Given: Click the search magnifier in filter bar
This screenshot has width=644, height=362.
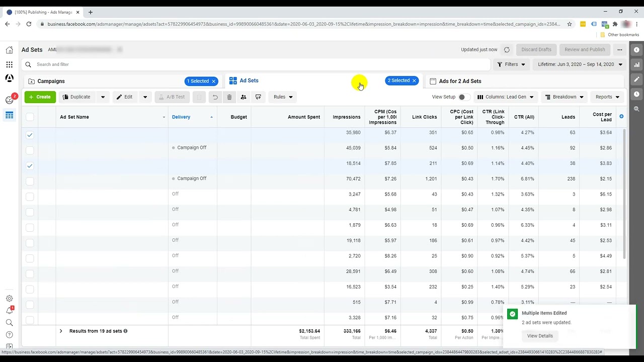Looking at the screenshot, I should click(x=28, y=64).
